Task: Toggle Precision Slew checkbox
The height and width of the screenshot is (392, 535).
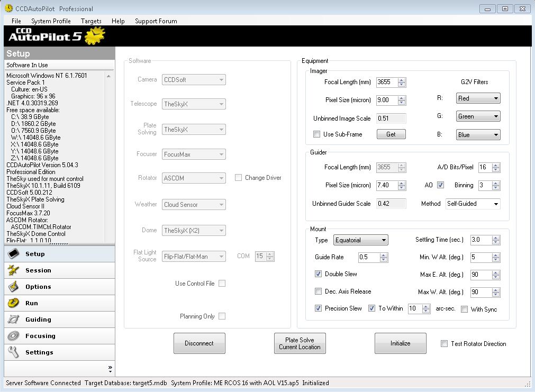Action: point(318,308)
